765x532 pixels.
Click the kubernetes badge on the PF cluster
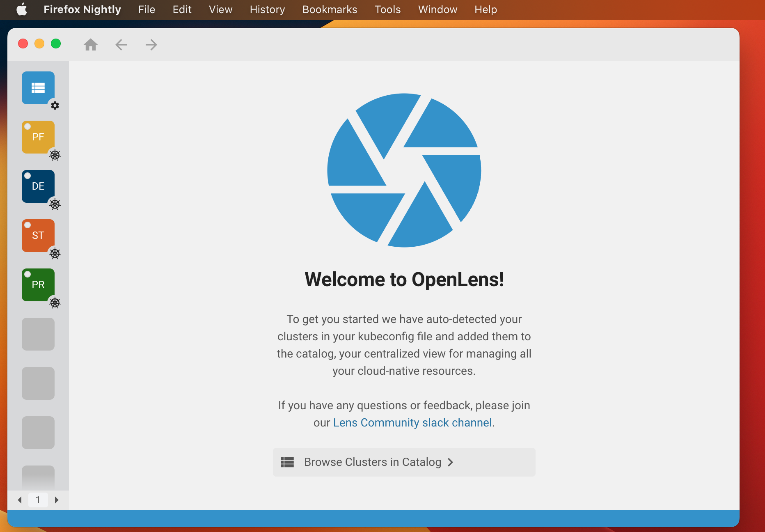pos(55,156)
